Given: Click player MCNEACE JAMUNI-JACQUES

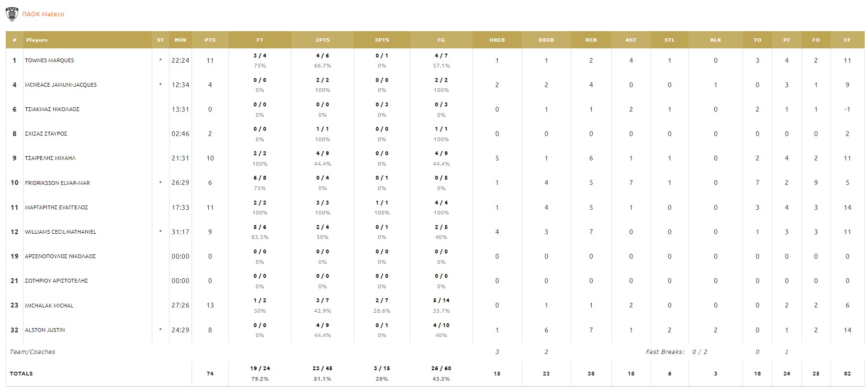Looking at the screenshot, I should (61, 85).
